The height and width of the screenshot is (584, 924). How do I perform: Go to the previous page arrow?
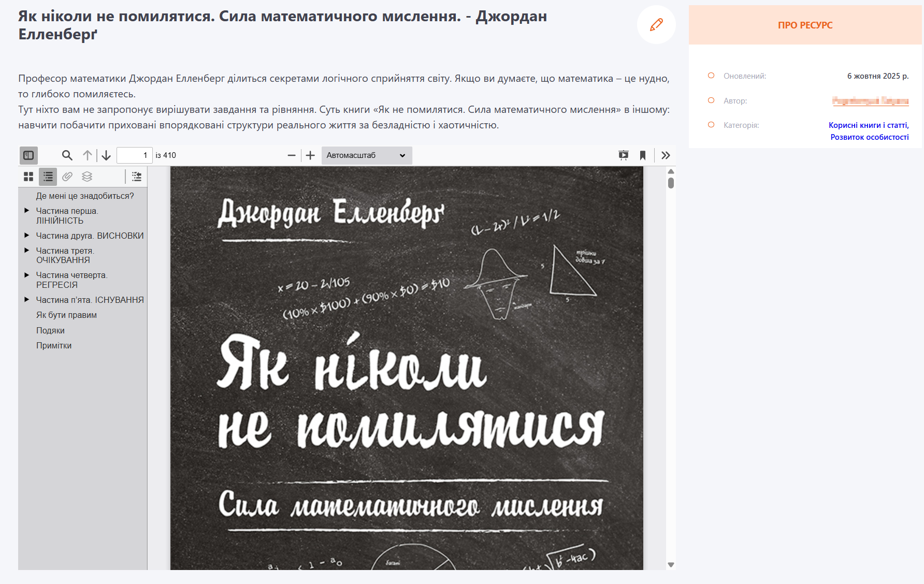[x=88, y=155]
